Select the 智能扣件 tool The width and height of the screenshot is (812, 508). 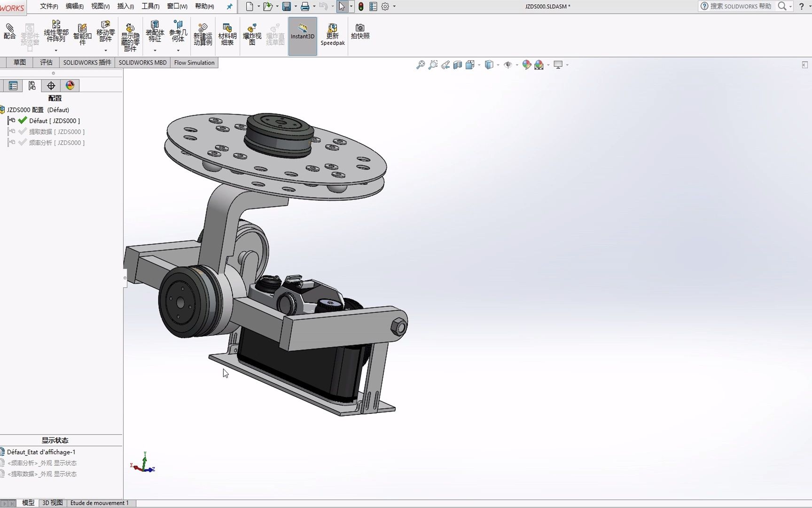click(x=82, y=32)
